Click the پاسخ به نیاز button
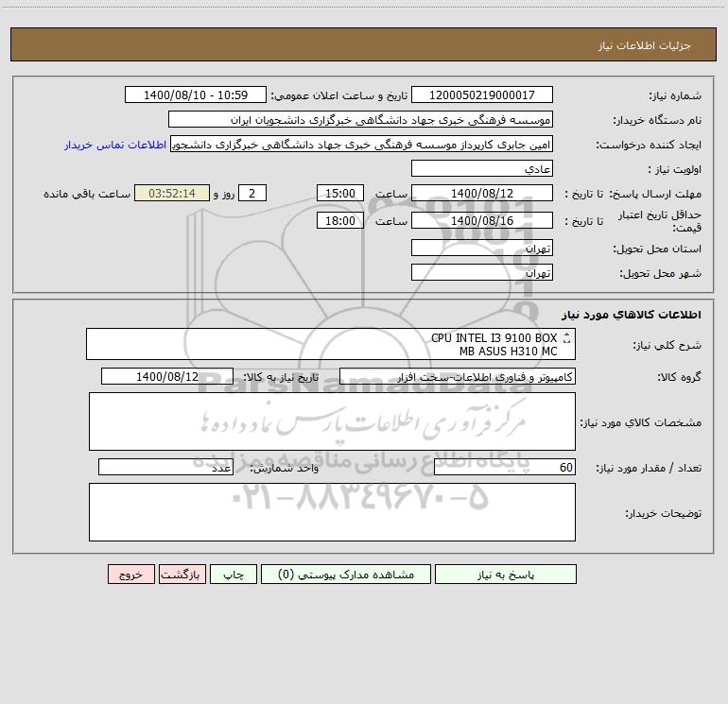The height and width of the screenshot is (704, 728). (x=505, y=575)
